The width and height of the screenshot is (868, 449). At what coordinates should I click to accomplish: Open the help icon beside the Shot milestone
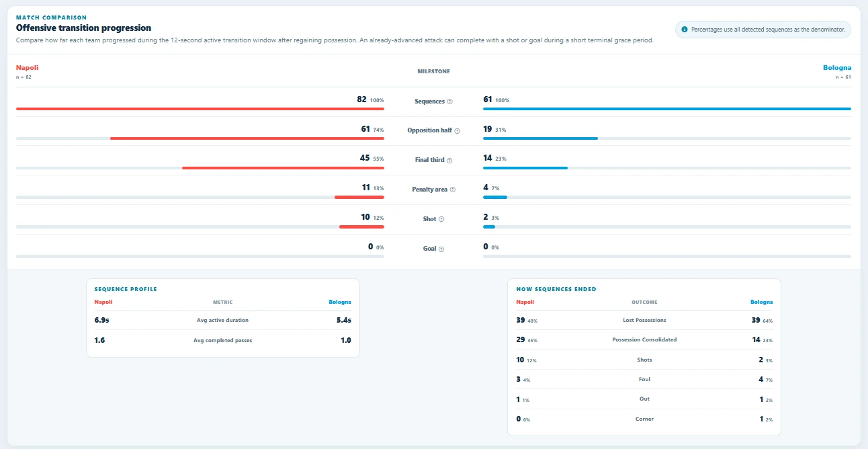pos(441,219)
